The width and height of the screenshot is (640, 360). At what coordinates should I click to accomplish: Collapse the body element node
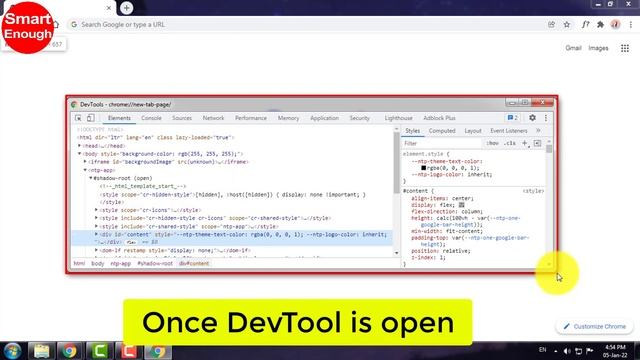pos(80,153)
